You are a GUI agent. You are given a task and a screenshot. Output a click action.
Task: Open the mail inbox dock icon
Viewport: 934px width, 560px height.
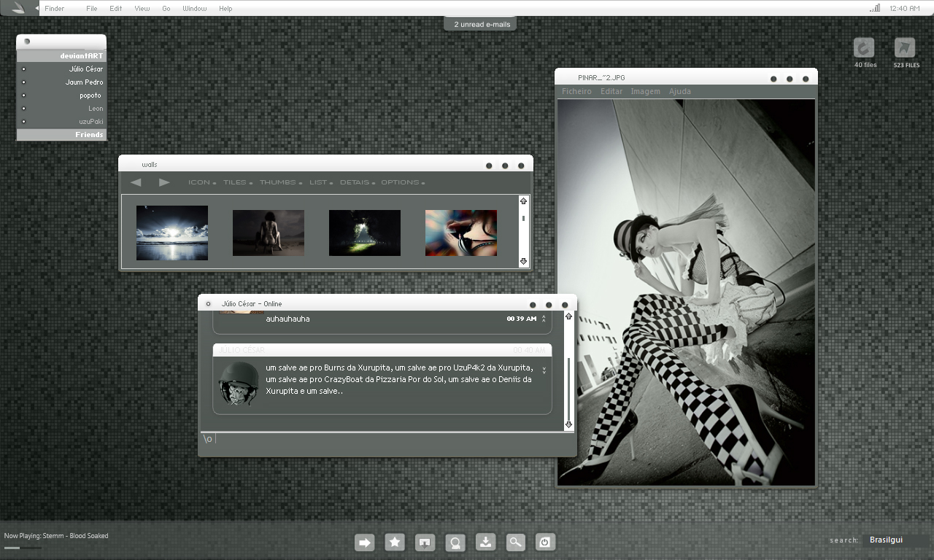click(x=425, y=542)
